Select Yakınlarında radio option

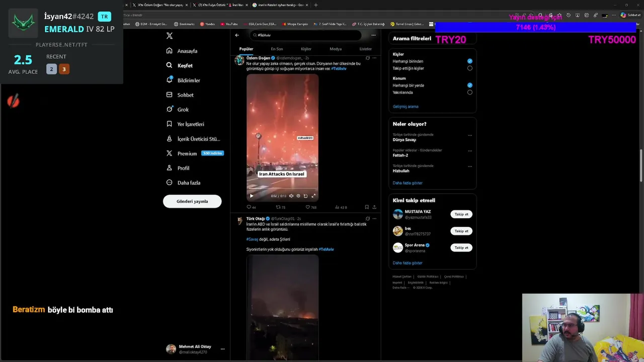pos(470,93)
